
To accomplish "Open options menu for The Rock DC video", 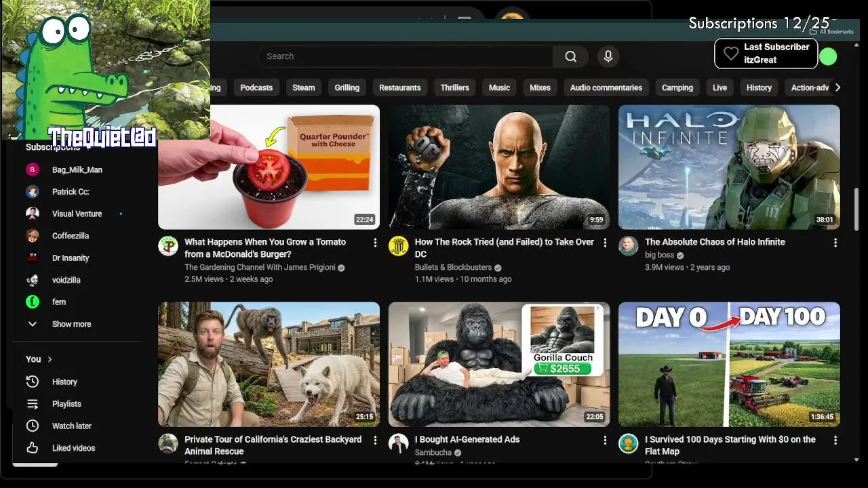I will (x=605, y=243).
